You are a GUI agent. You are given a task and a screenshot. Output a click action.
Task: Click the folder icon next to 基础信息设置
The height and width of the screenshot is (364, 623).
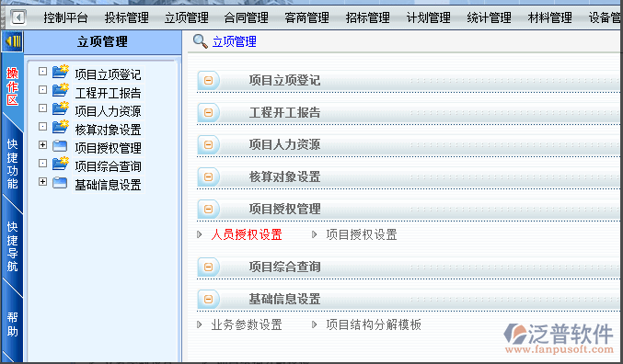point(60,182)
